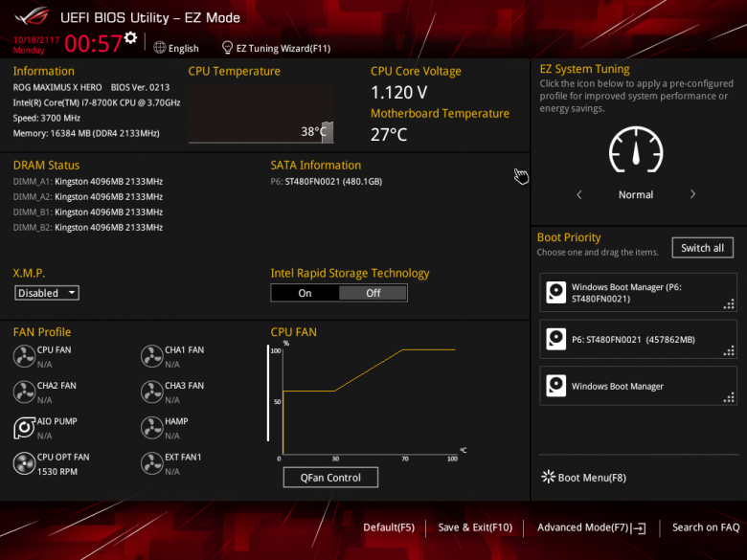Click the settings gear beside the clock

pos(130,38)
